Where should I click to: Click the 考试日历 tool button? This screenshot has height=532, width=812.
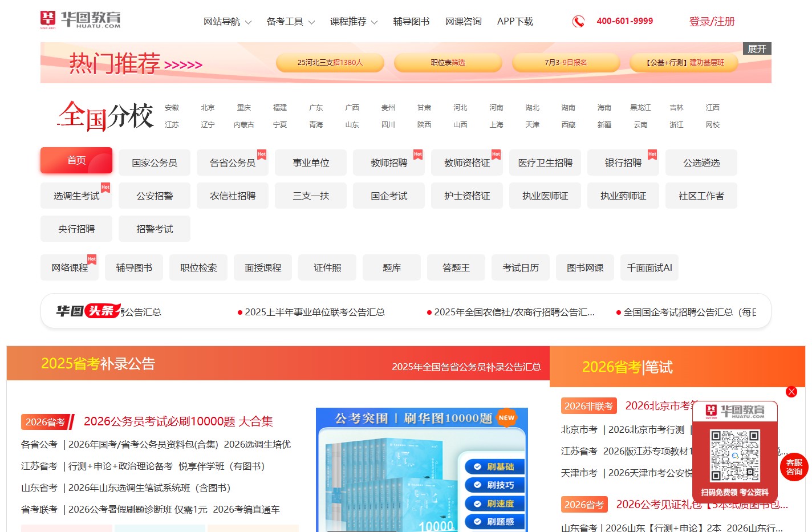521,268
